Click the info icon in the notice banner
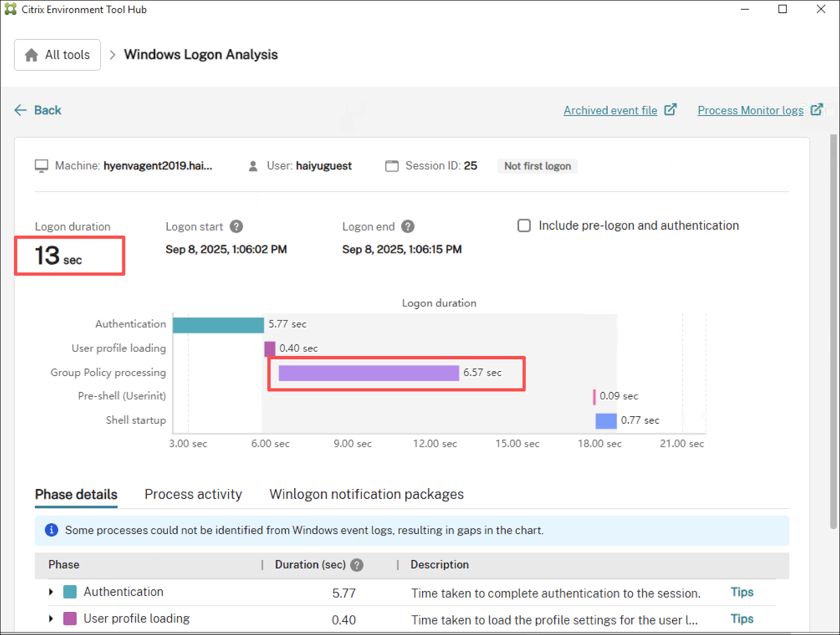This screenshot has height=635, width=840. point(51,530)
